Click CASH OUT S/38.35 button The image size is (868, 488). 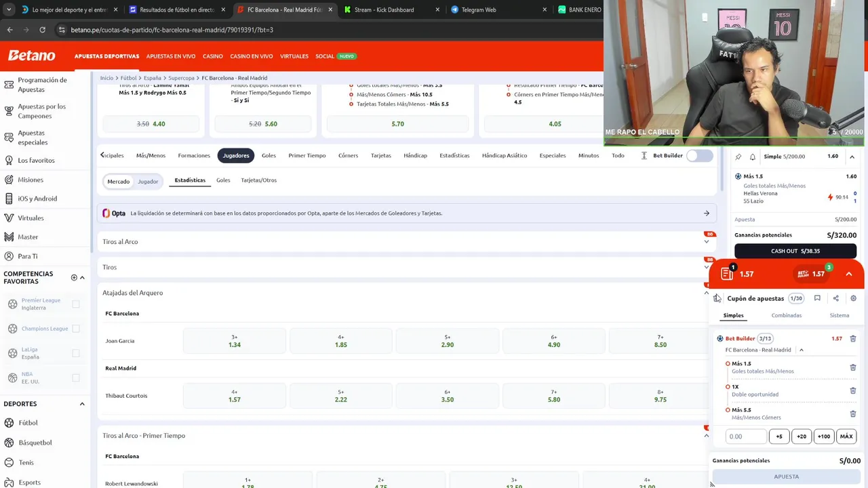click(795, 251)
